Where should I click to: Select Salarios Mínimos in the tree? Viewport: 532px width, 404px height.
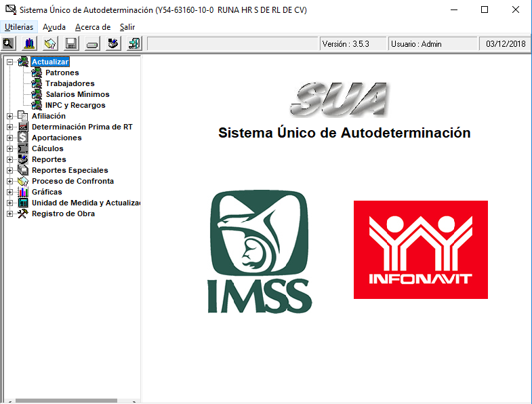tap(78, 94)
